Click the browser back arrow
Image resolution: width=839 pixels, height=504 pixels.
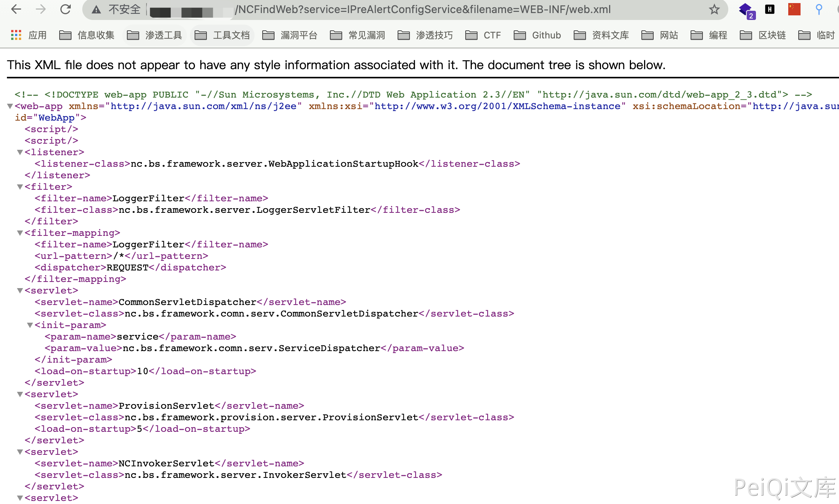click(x=16, y=9)
